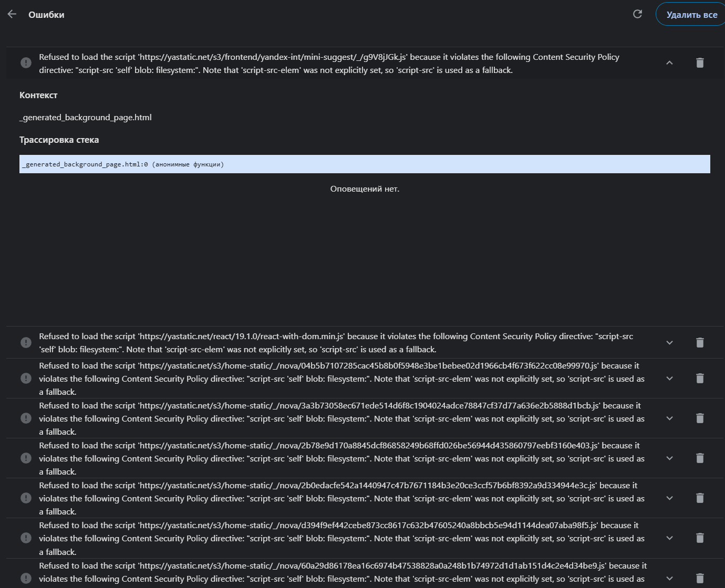This screenshot has height=588, width=725.
Task: Expand the nova/3a3b73058ec script error
Action: [669, 418]
